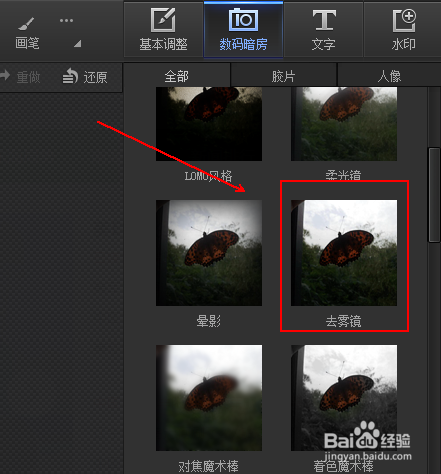
Task: Click the 去雾镜 label text
Action: (343, 321)
